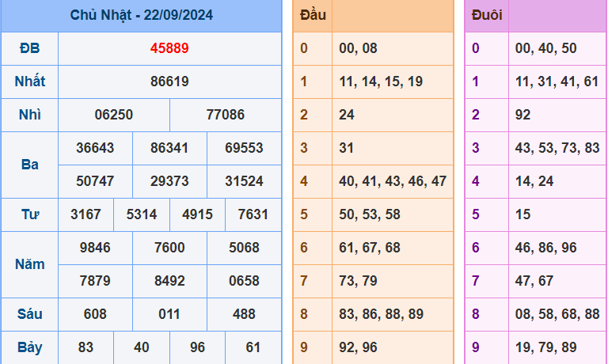Viewport: 608px width, 364px height.
Task: Select value 24 in Đầu row 2
Action: click(x=347, y=115)
